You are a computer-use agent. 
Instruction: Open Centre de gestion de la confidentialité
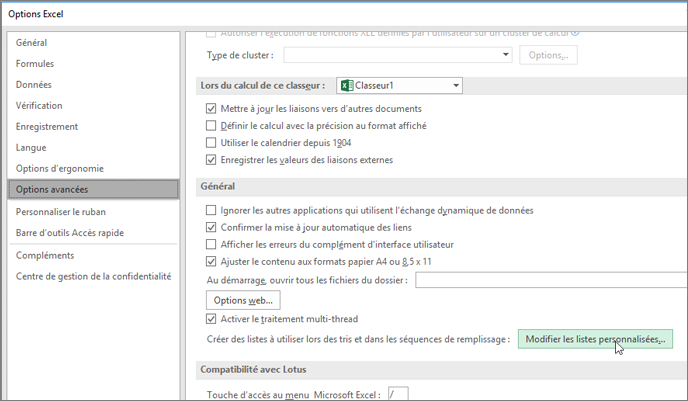coord(93,276)
